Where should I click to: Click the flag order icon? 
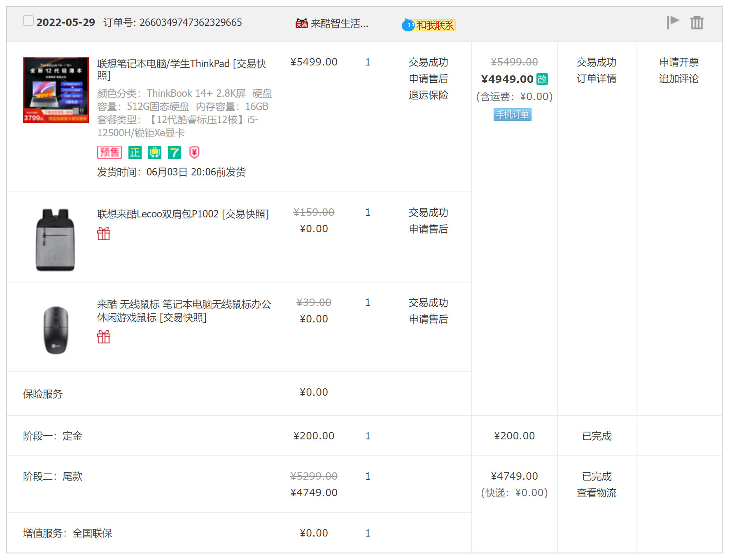click(x=673, y=22)
